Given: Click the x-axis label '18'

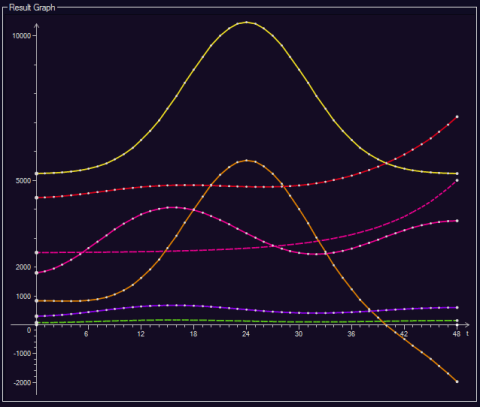Looking at the screenshot, I should coord(194,334).
